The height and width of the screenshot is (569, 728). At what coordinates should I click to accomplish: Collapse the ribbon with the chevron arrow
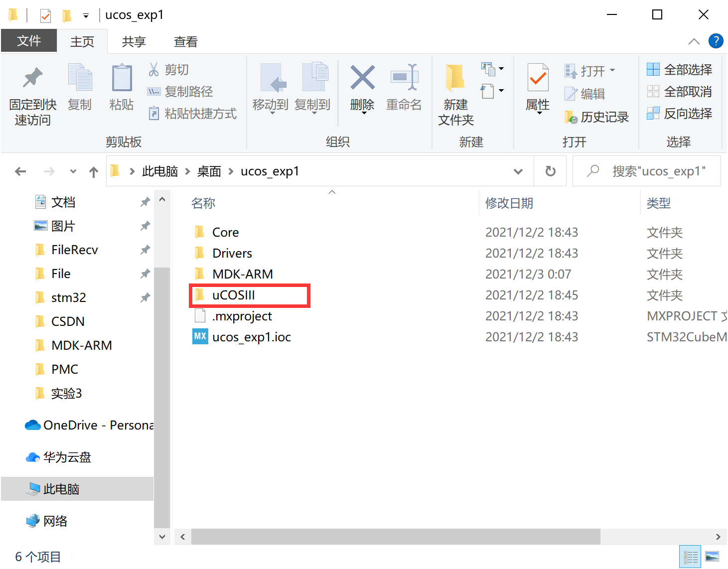[x=694, y=41]
